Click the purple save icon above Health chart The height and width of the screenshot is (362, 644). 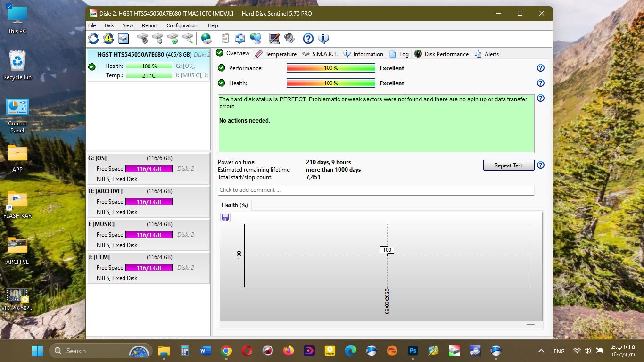point(225,217)
